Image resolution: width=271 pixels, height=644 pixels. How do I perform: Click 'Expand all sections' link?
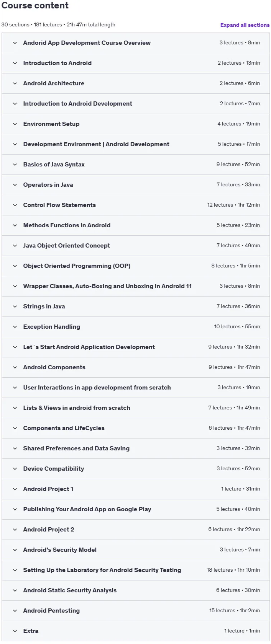(x=245, y=25)
